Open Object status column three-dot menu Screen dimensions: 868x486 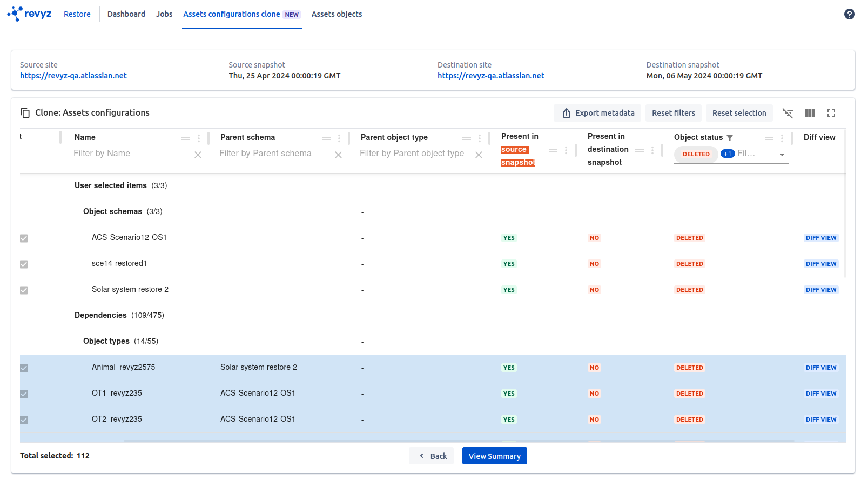pyautogui.click(x=782, y=138)
